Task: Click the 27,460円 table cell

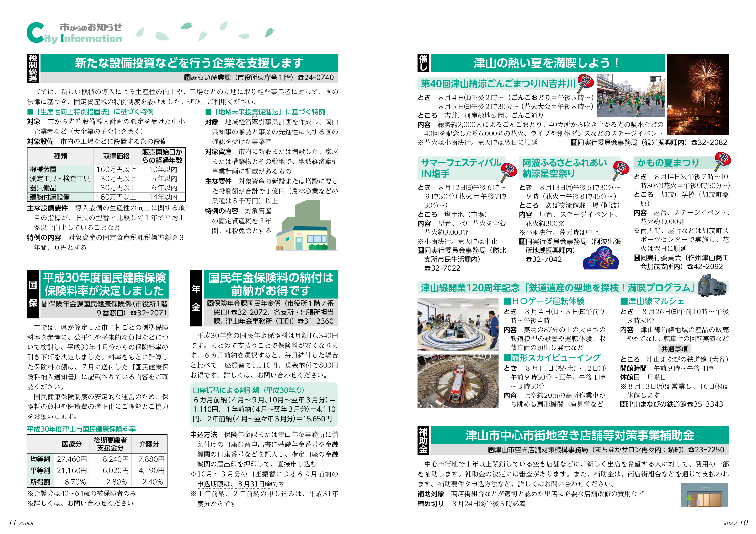Action: click(x=72, y=459)
